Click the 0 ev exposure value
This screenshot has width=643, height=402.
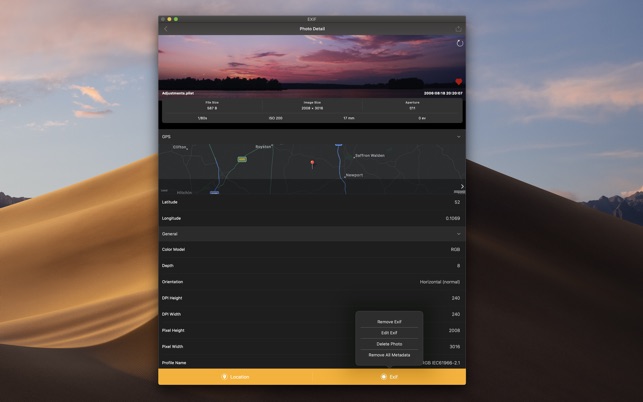click(422, 118)
